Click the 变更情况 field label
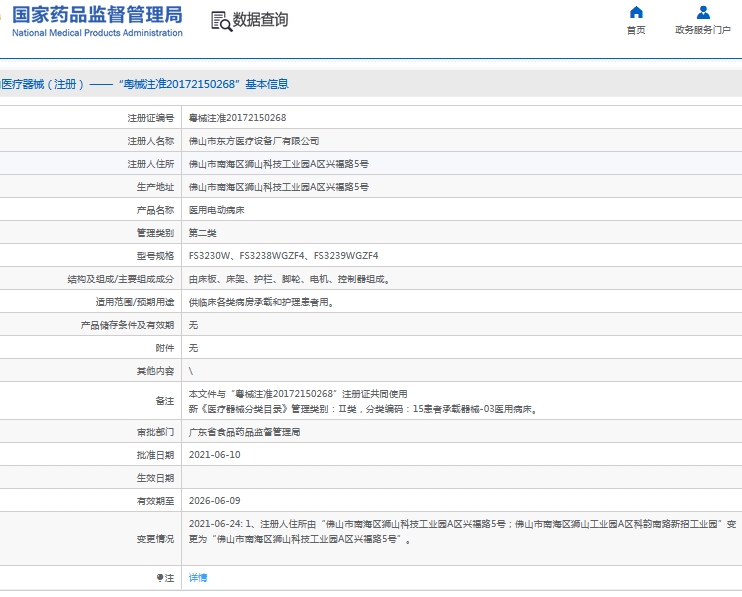The height and width of the screenshot is (597, 742). pyautogui.click(x=156, y=539)
